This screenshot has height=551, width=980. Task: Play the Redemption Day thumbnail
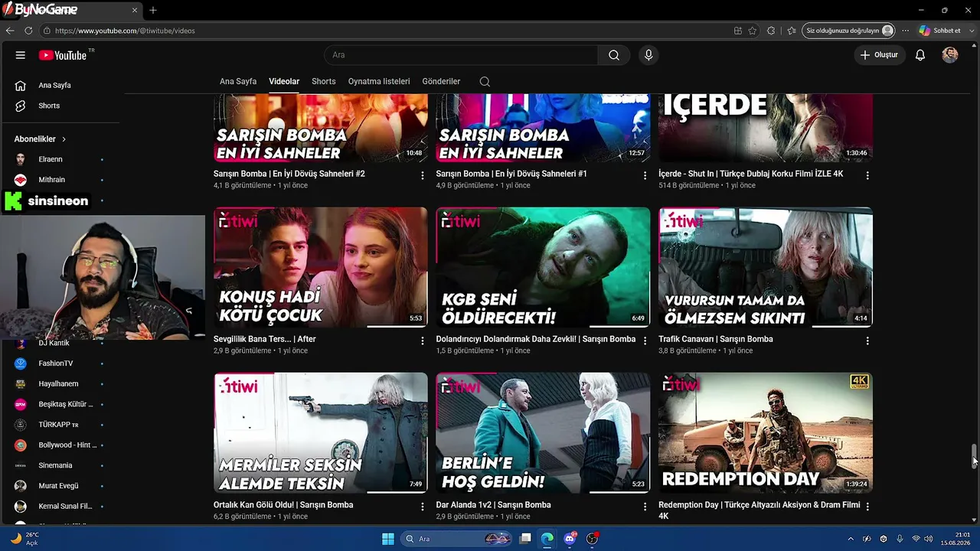tap(766, 433)
